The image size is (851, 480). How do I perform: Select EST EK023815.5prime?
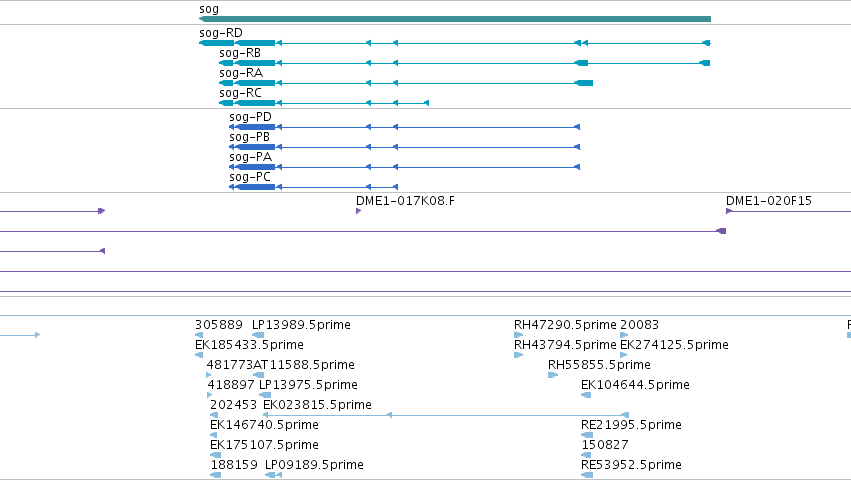click(x=317, y=405)
